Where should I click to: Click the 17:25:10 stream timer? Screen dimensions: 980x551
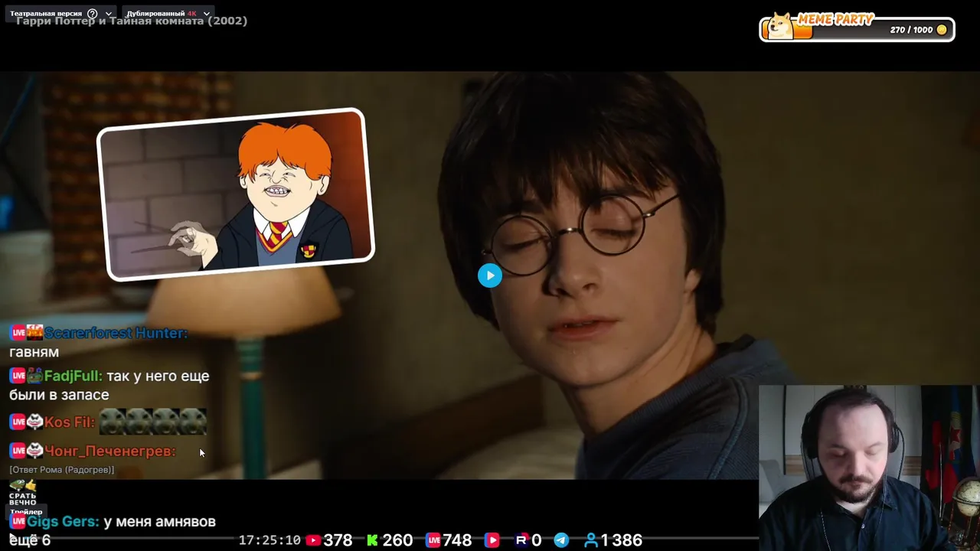(269, 540)
